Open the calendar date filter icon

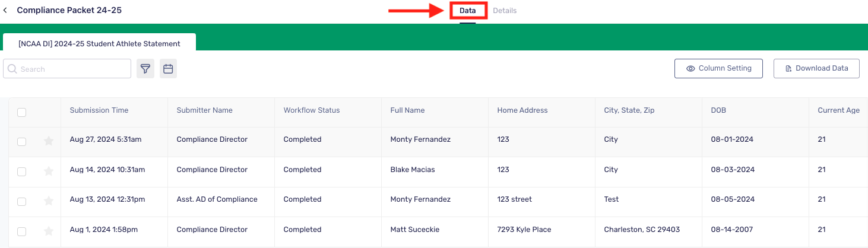point(168,69)
